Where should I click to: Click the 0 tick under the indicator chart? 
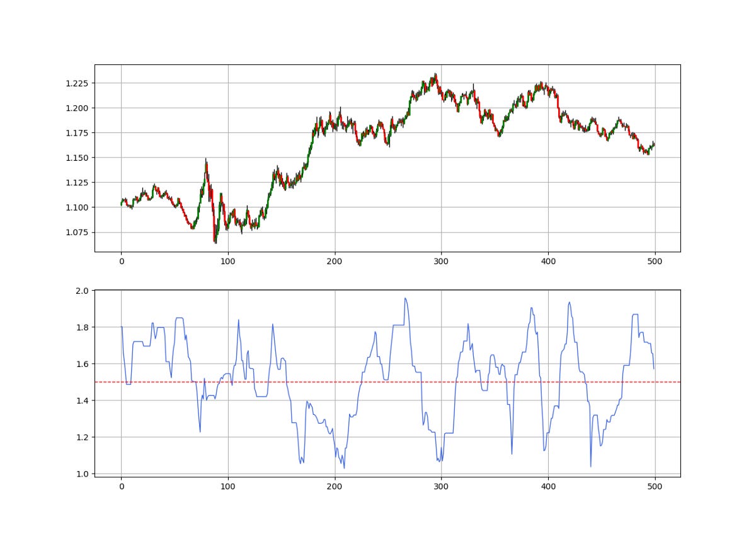pyautogui.click(x=121, y=486)
